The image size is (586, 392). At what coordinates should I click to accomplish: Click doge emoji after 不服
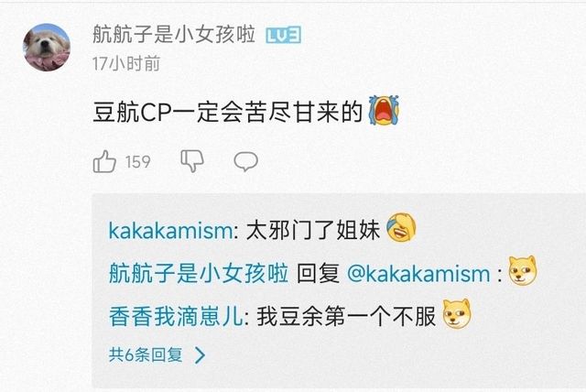pos(457,314)
